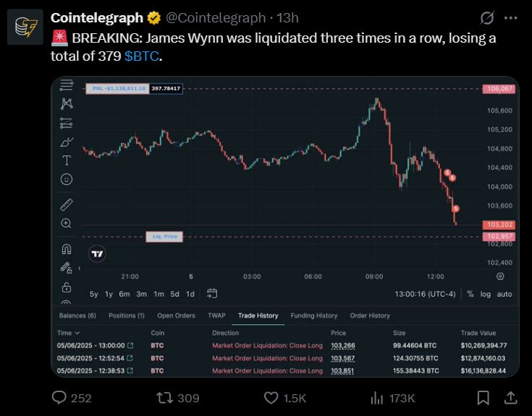
Task: Toggle percent scale on price axis
Action: click(470, 294)
